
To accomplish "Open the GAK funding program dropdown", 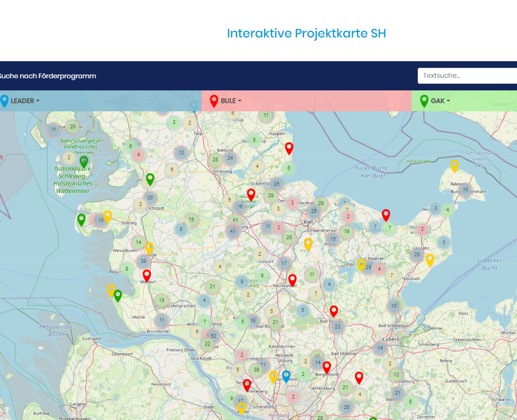I will pos(435,101).
